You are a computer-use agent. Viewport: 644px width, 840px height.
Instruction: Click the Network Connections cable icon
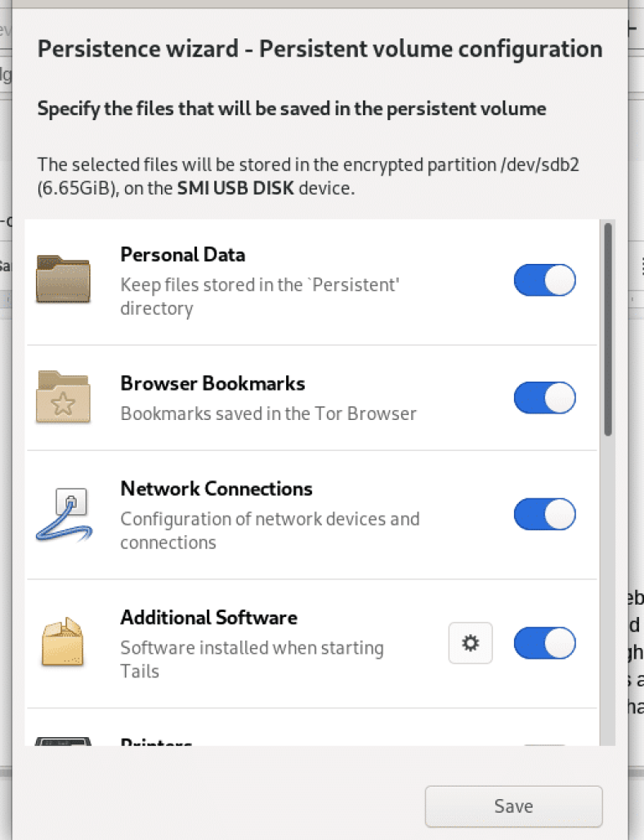tap(61, 515)
